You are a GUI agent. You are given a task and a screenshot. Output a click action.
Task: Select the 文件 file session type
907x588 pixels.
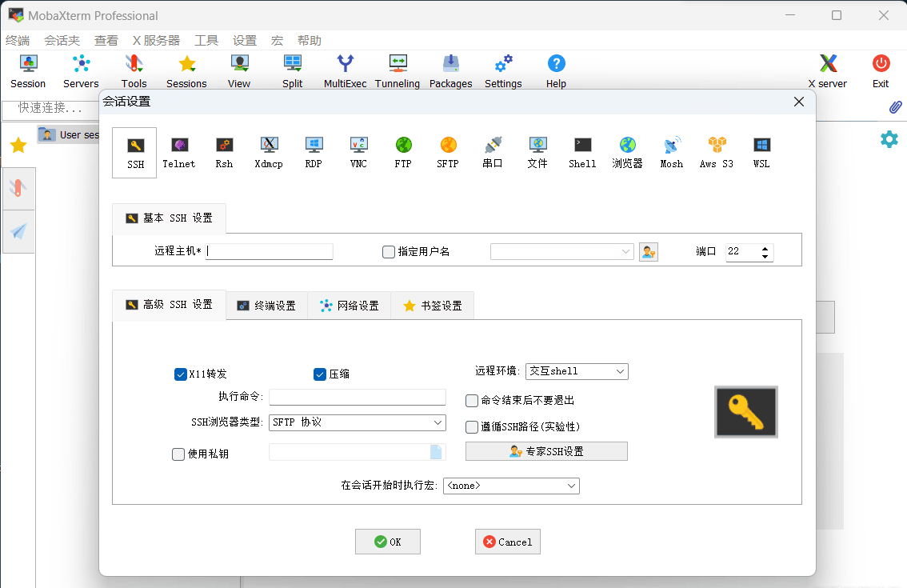click(537, 152)
